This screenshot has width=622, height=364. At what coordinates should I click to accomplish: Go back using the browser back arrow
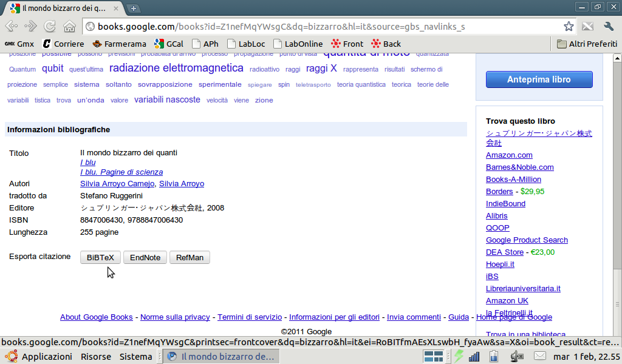[12, 26]
